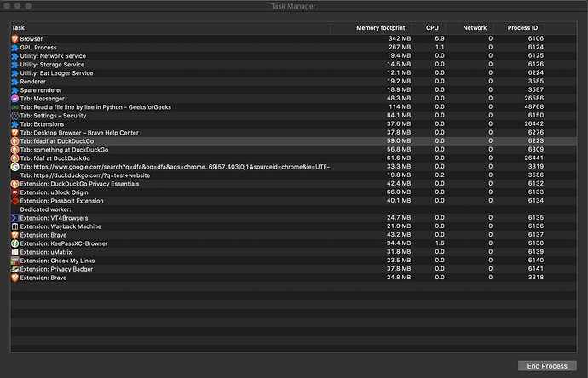Select the duckduckgo.com/?q=test+website tab row
This screenshot has width=588, height=378.
tap(294, 175)
